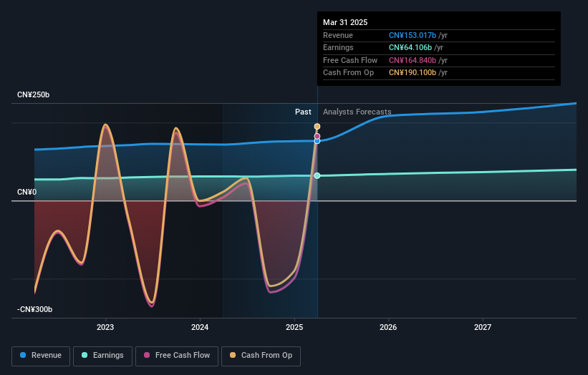Click the CN¥0 y-axis label
Image resolution: width=588 pixels, height=375 pixels.
point(27,193)
